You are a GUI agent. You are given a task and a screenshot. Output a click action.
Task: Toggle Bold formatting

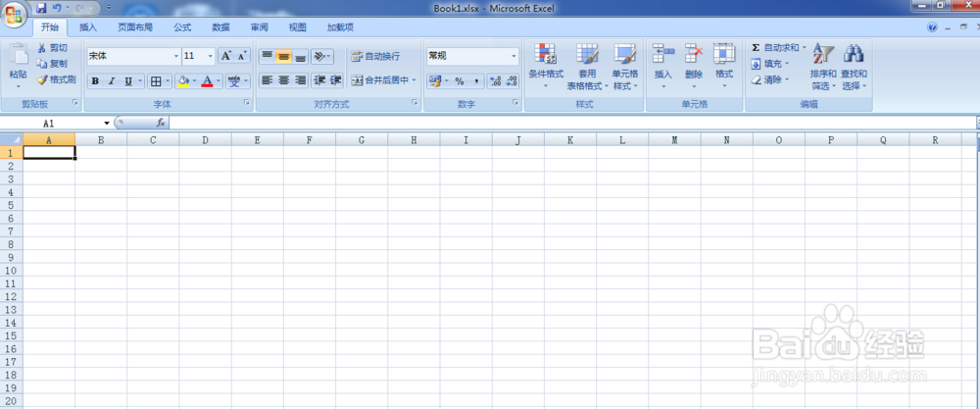(x=95, y=80)
